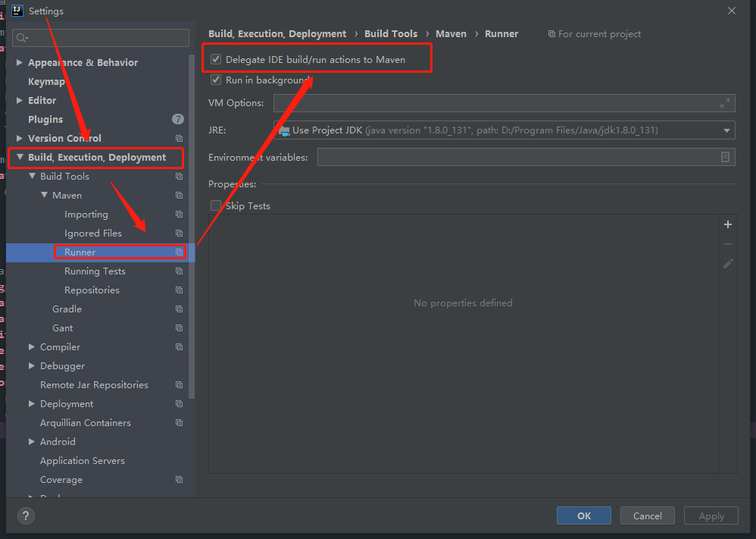Screen dimensions: 756x539
Task: Open help with question mark button
Action: point(26,515)
